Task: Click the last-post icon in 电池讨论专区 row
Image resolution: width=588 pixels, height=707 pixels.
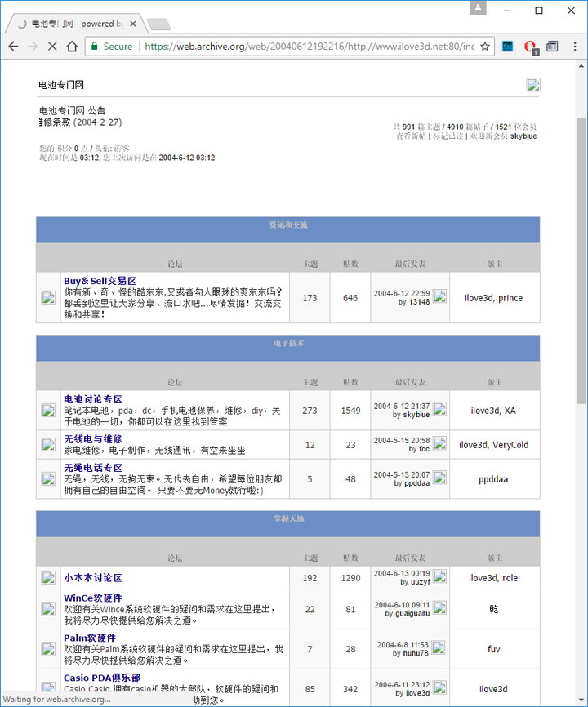Action: (x=440, y=410)
